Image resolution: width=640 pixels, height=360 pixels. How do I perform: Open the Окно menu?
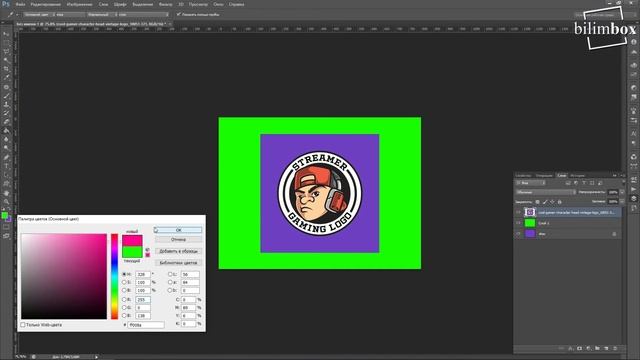pyautogui.click(x=218, y=4)
